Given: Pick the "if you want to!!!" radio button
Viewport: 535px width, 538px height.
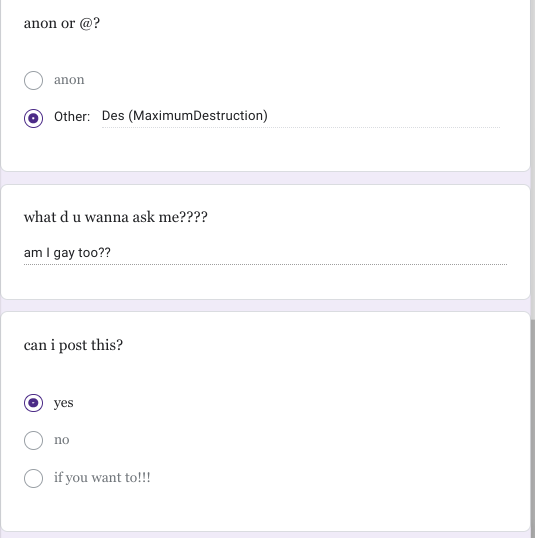Looking at the screenshot, I should point(33,478).
